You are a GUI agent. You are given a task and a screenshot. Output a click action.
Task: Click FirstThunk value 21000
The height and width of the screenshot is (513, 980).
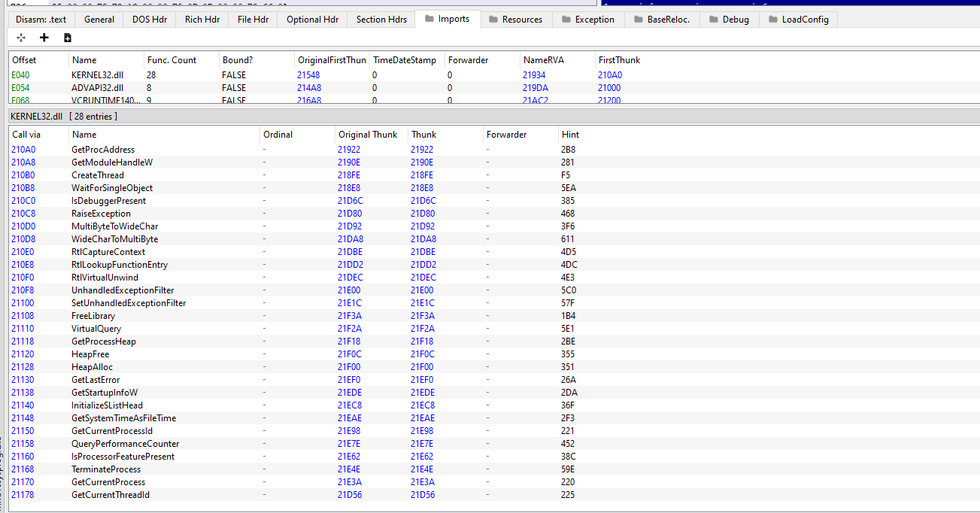609,88
